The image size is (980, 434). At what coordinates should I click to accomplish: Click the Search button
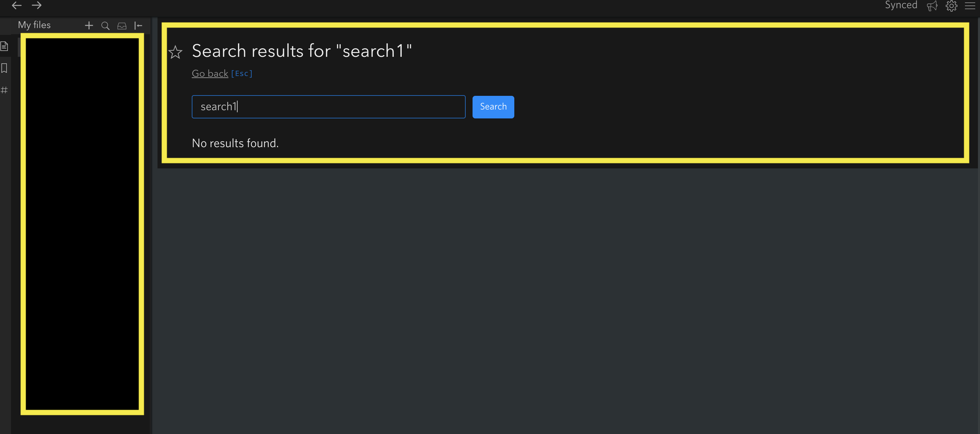click(494, 106)
